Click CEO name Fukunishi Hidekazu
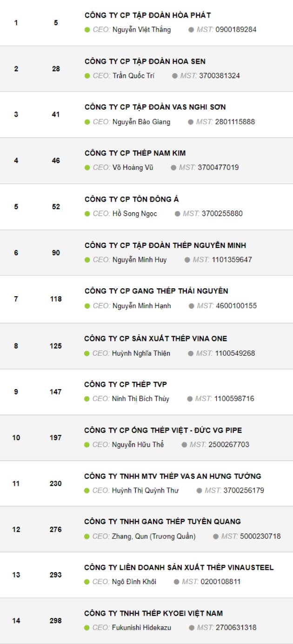293x644 pixels. point(141,628)
